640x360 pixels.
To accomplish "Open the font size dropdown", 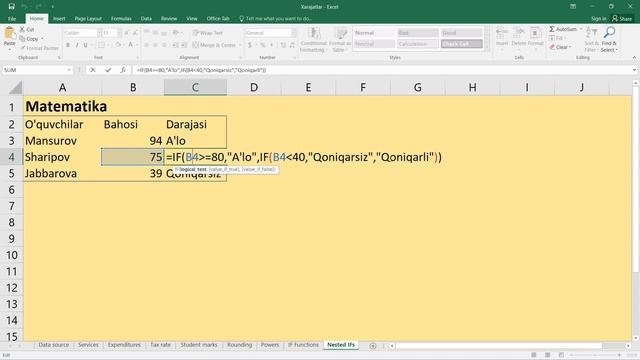I will [x=119, y=33].
